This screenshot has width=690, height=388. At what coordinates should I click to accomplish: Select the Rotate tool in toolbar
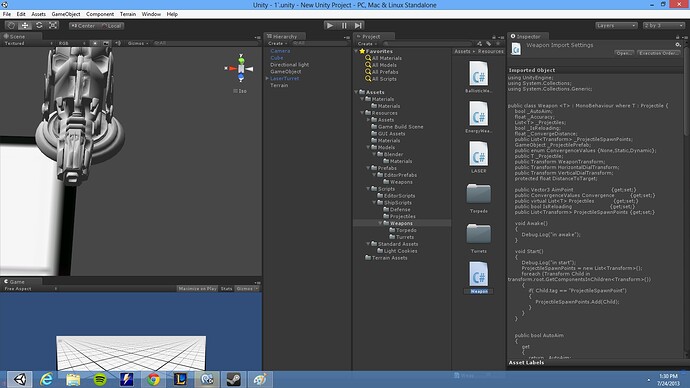(x=39, y=26)
